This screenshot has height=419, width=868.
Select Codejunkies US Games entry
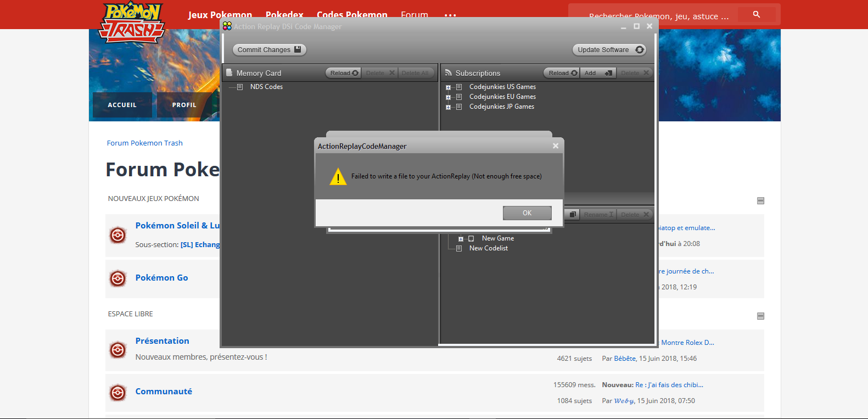pos(502,87)
